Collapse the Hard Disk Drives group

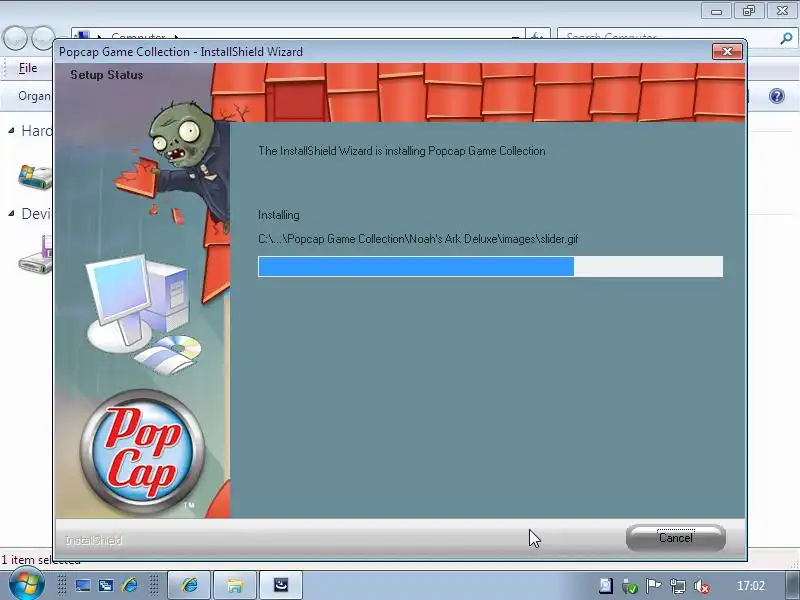11,131
